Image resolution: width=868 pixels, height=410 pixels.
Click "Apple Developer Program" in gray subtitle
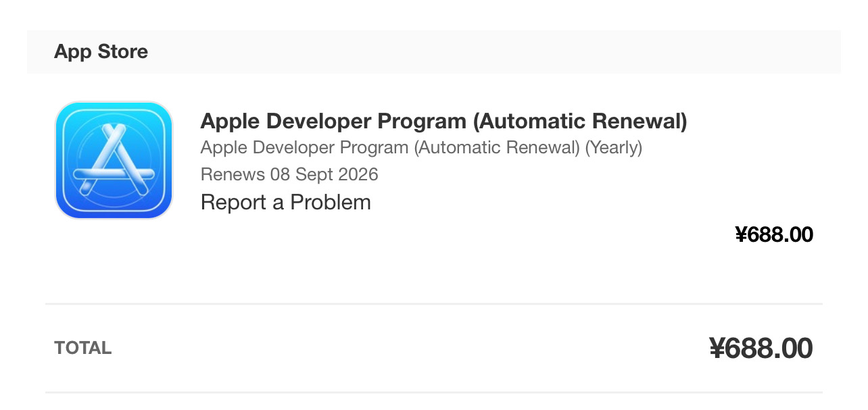click(304, 147)
